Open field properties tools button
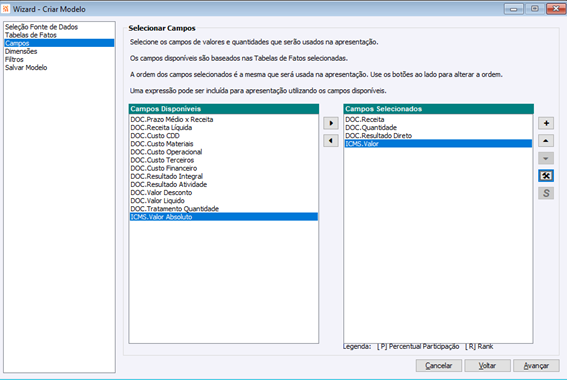 (546, 176)
